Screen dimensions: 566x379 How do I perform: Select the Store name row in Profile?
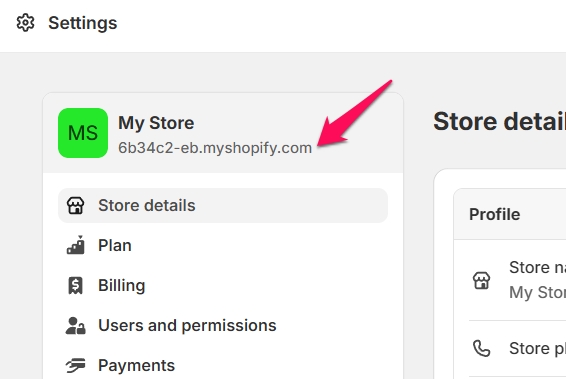pos(517,280)
